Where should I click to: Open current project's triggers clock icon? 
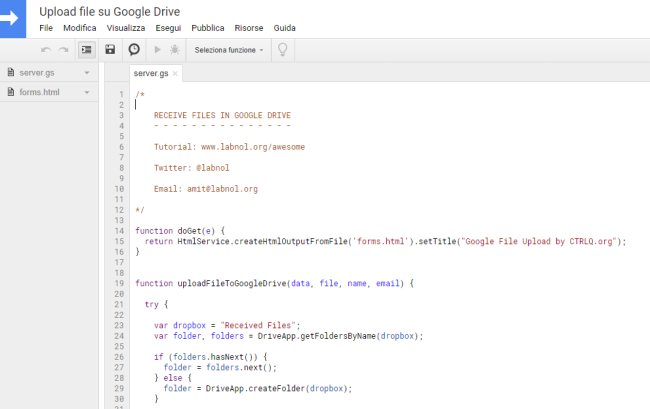coord(134,49)
